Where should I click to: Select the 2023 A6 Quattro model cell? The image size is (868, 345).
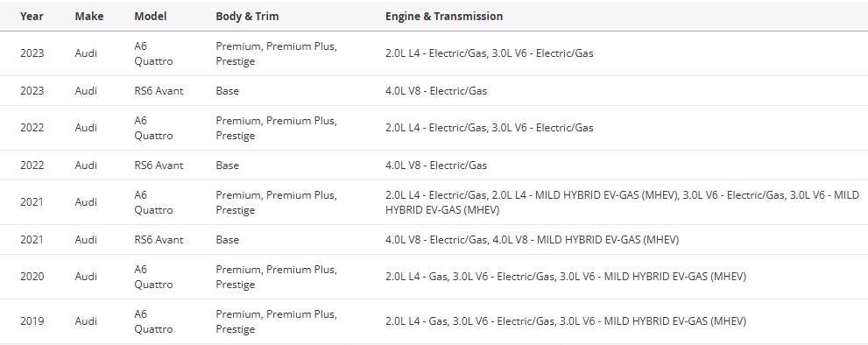coord(153,53)
